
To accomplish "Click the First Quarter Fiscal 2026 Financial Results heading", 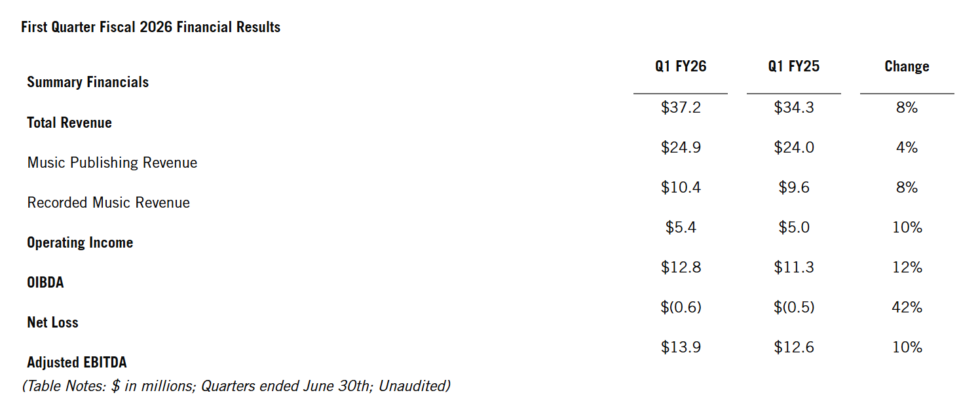I will [151, 28].
